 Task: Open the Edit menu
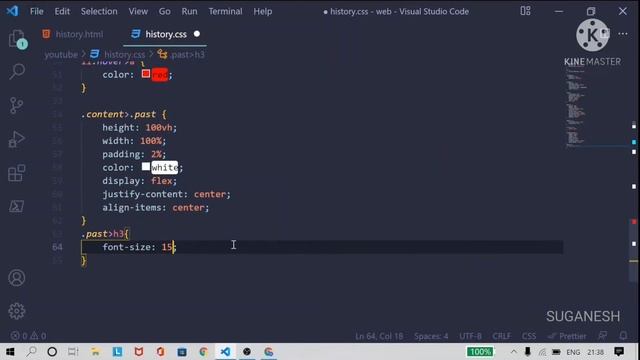(x=62, y=11)
